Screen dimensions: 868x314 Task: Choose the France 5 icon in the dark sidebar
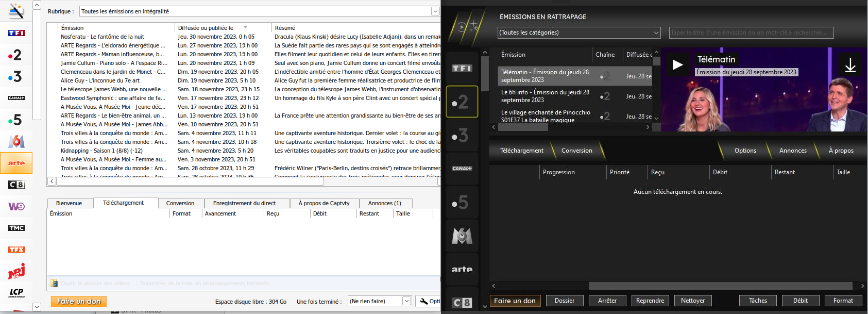[x=462, y=203]
